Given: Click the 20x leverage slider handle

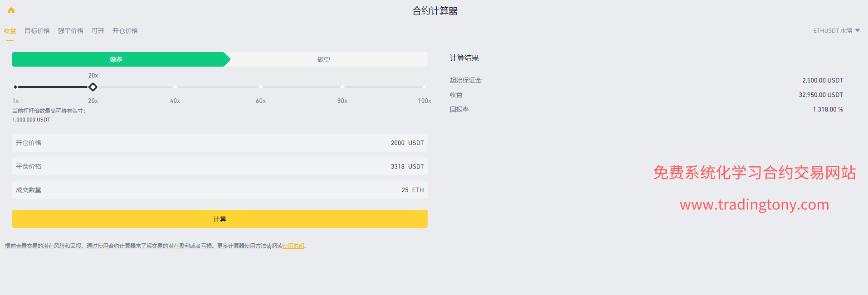Looking at the screenshot, I should (x=93, y=87).
